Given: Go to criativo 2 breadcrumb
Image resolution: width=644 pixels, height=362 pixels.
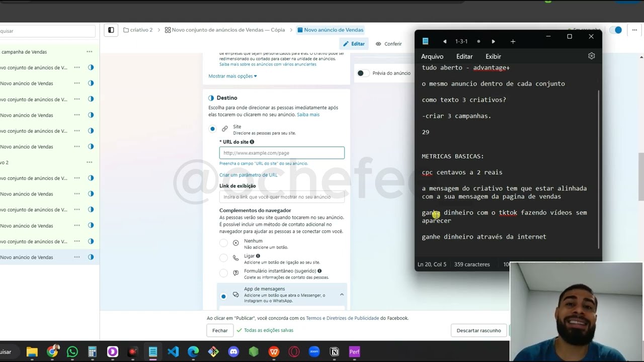Looking at the screenshot, I should [x=137, y=30].
